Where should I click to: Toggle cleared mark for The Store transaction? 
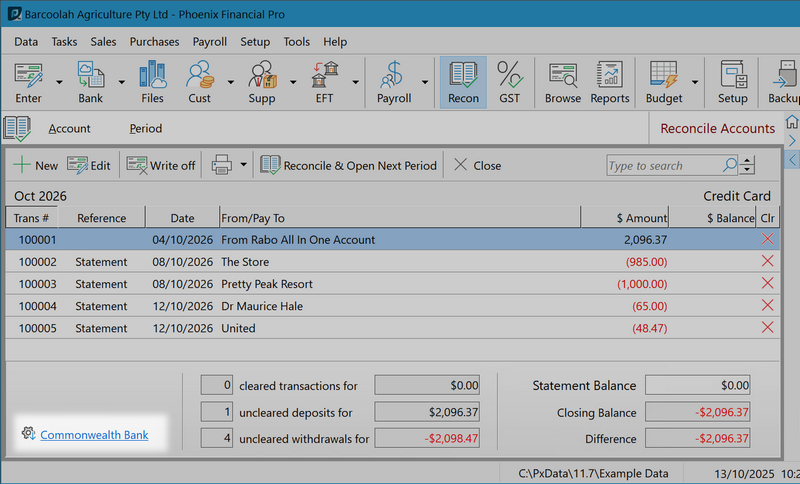768,262
